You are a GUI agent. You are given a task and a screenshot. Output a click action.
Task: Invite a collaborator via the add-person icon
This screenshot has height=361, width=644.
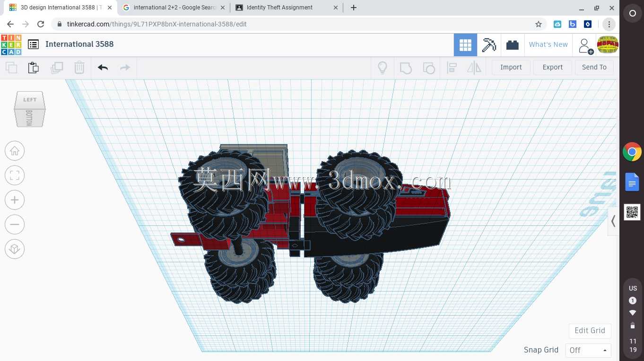[x=585, y=46]
